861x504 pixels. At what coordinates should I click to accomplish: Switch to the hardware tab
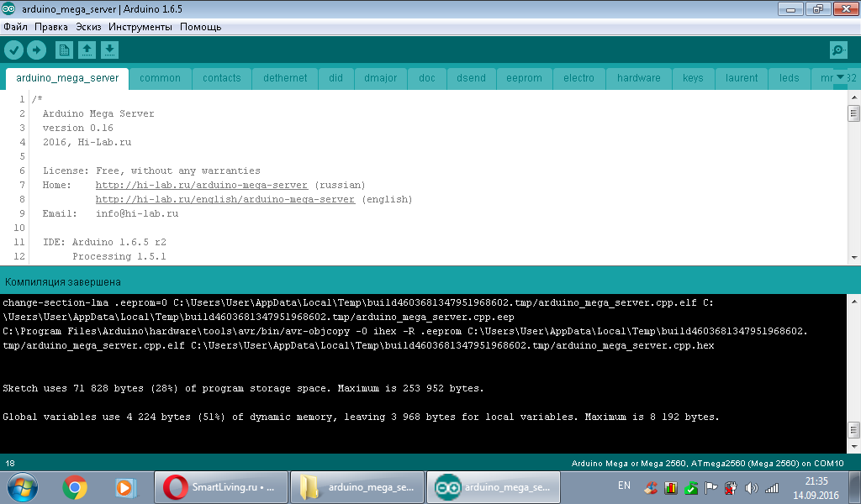(639, 78)
